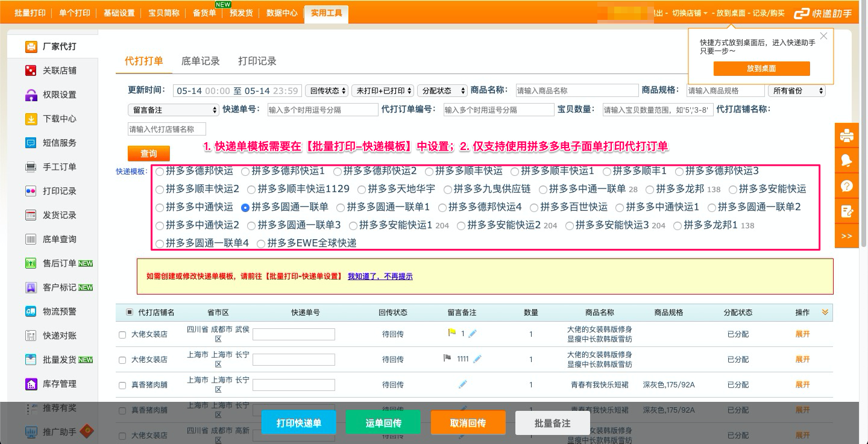Switch to the 打印记录 tab
The width and height of the screenshot is (868, 444).
[257, 61]
